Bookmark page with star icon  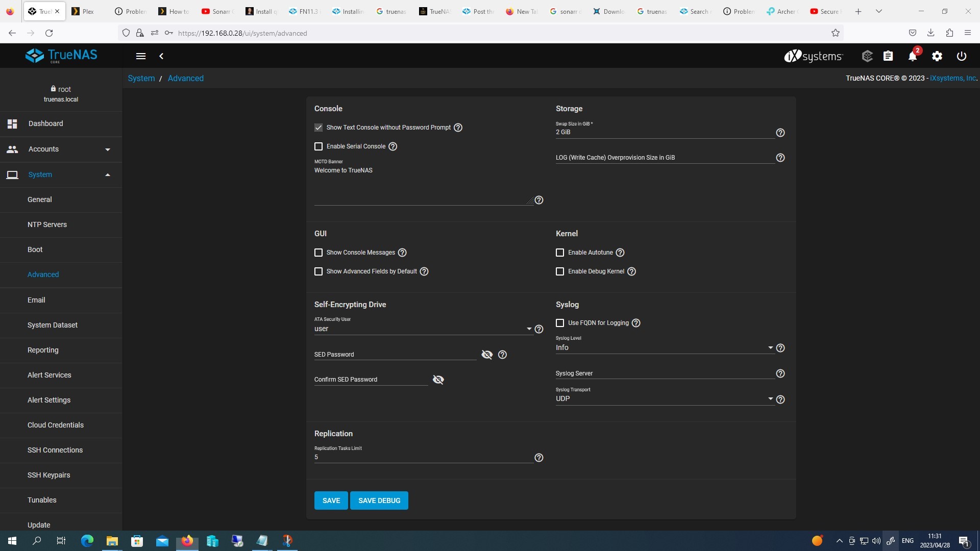(836, 33)
